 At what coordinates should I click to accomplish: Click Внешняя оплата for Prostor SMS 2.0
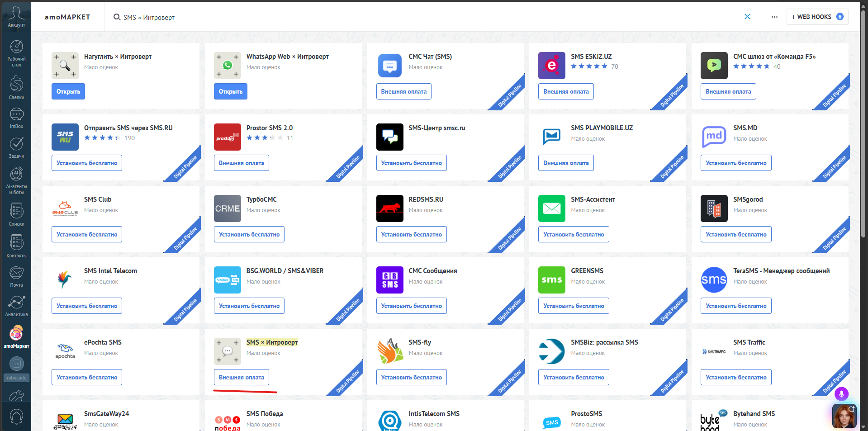(241, 163)
